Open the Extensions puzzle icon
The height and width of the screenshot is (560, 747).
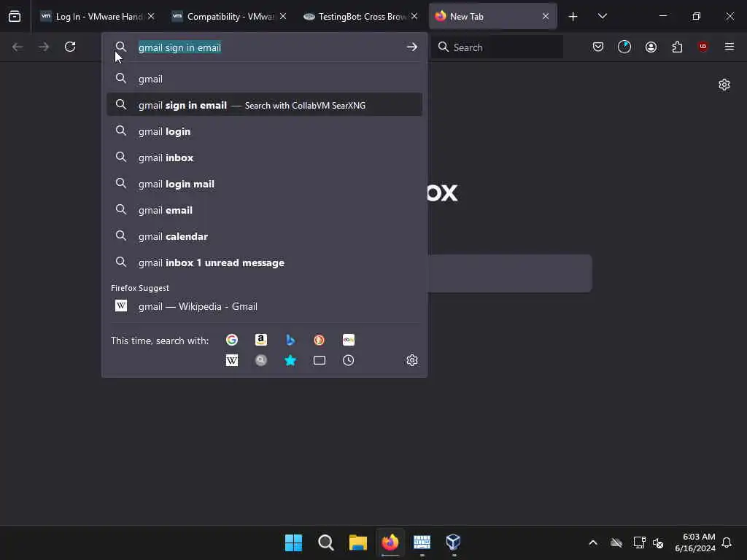pyautogui.click(x=677, y=47)
